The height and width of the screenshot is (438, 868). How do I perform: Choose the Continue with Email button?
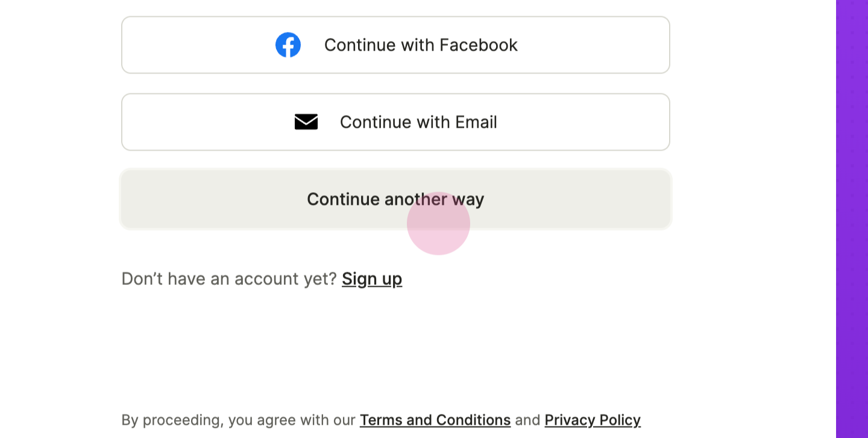pyautogui.click(x=395, y=122)
